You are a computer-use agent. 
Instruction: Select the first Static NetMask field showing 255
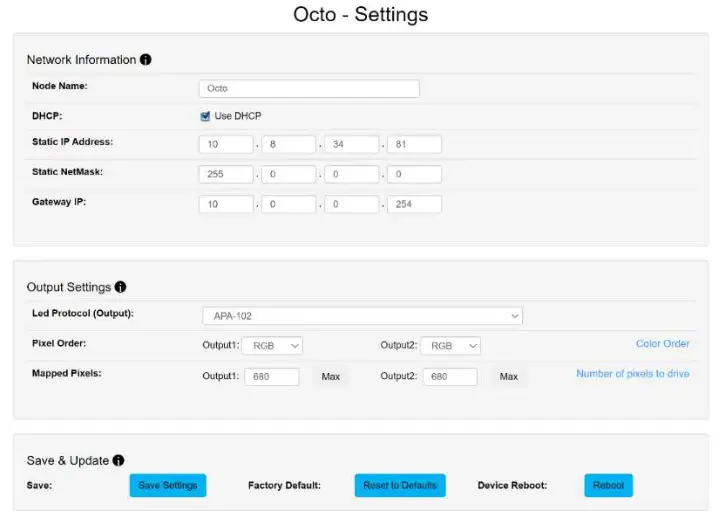tap(226, 174)
